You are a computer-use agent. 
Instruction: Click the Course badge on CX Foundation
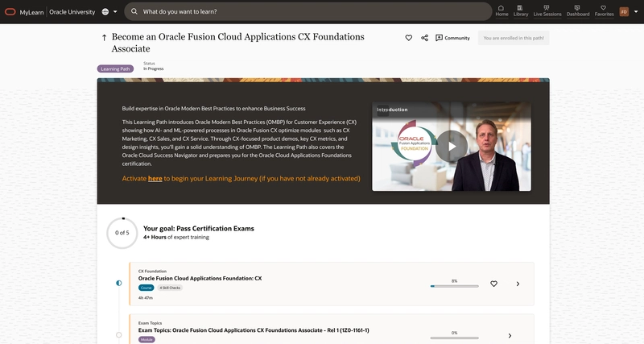pyautogui.click(x=147, y=288)
